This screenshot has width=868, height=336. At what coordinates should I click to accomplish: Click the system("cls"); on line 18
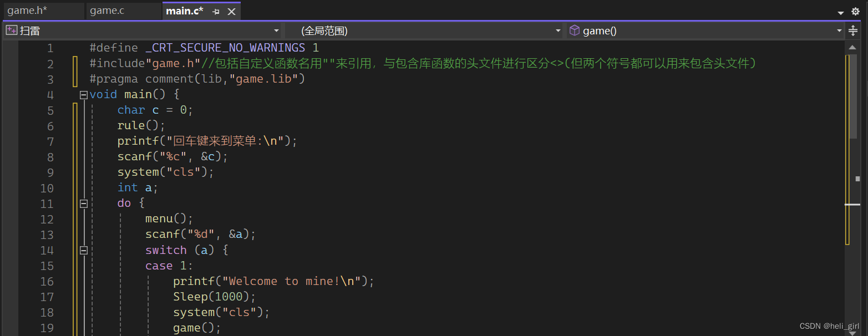pyautogui.click(x=221, y=312)
